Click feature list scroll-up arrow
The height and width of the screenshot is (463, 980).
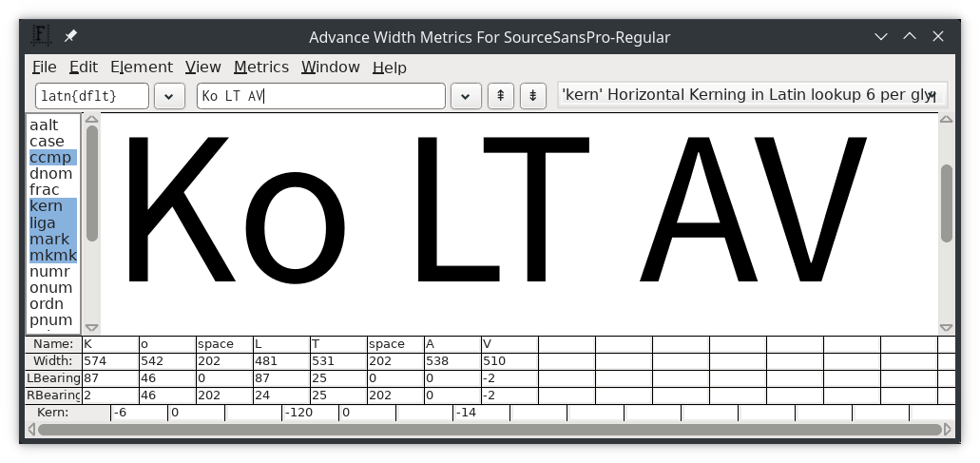92,119
